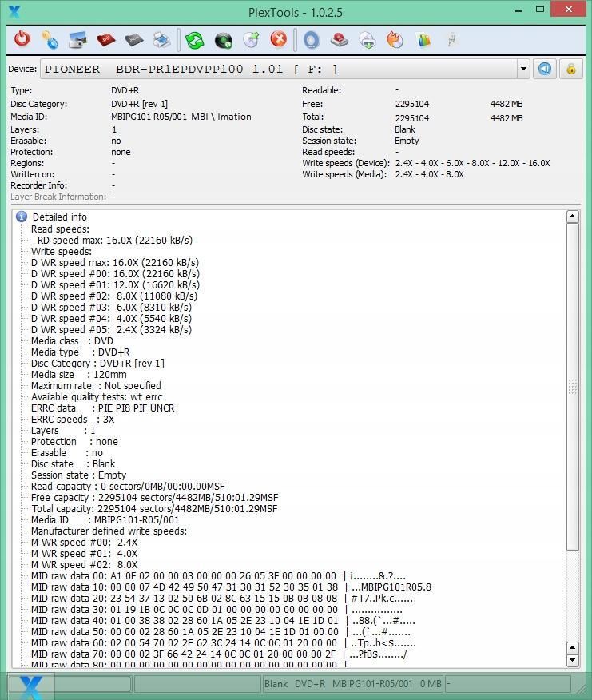Click the red disc drive icon
Screen dimensions: 592x700
340,40
